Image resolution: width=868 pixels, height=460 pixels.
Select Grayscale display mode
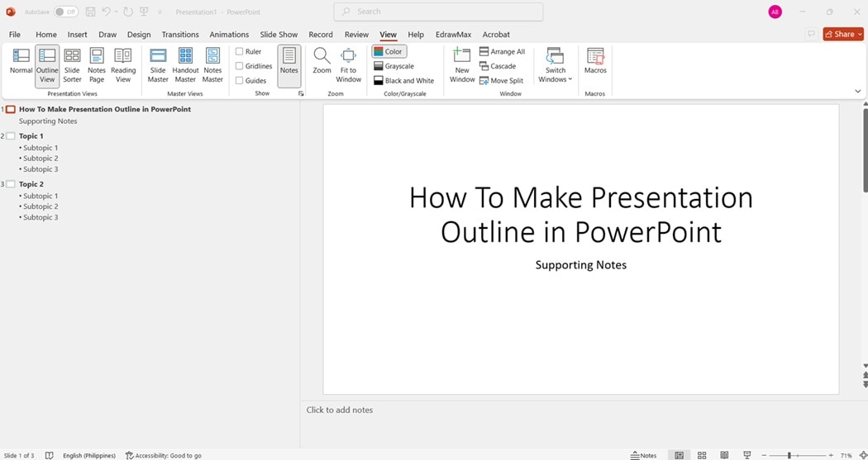pyautogui.click(x=394, y=66)
